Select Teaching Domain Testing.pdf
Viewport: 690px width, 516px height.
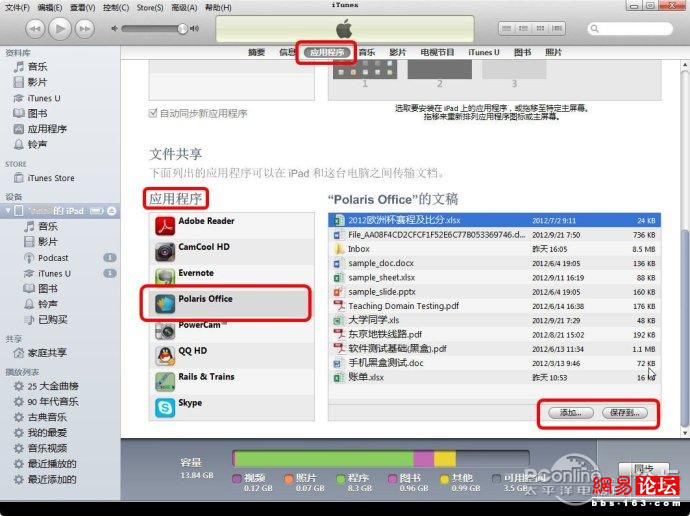click(x=494, y=306)
